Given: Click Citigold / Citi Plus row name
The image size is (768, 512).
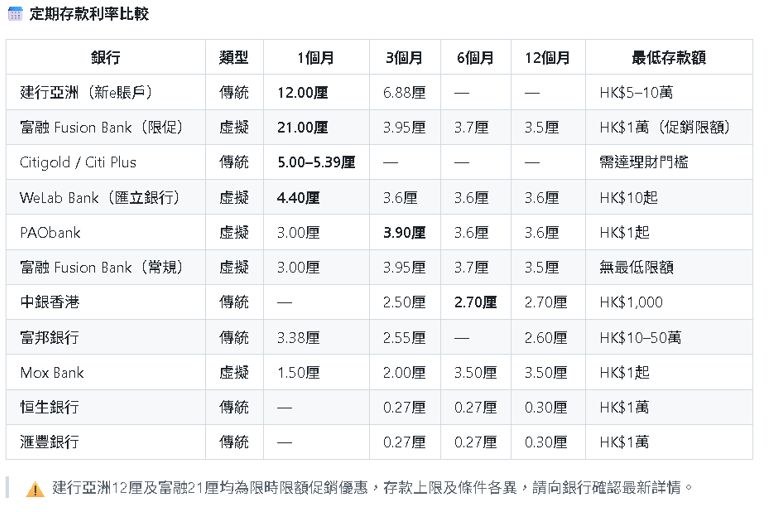Looking at the screenshot, I should [x=78, y=162].
